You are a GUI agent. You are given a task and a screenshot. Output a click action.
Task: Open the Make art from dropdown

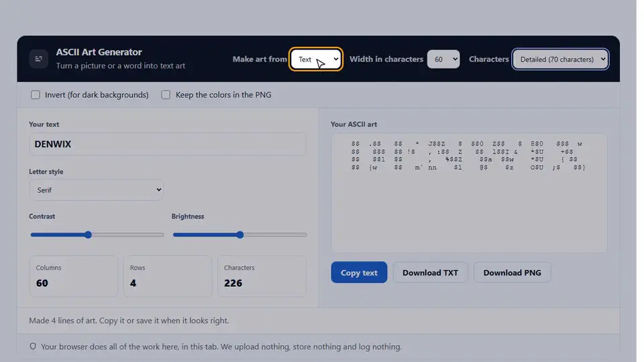pos(316,59)
